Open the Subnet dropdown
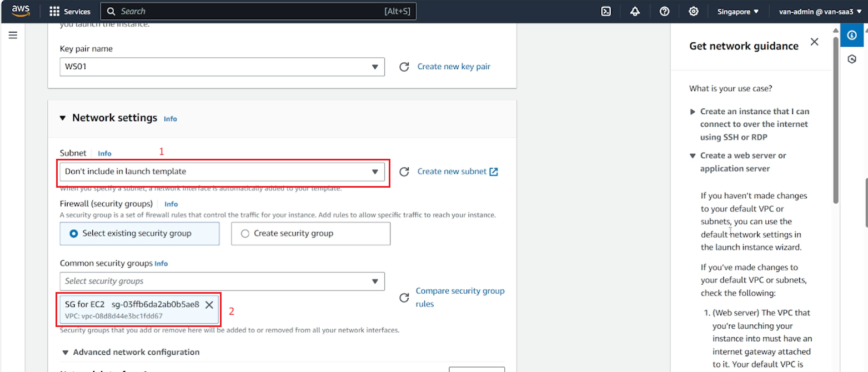 222,172
